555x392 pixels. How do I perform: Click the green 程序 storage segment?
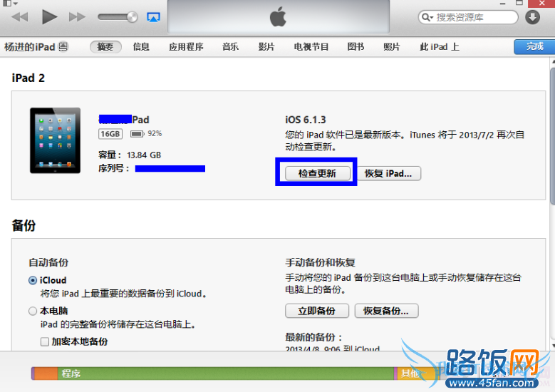click(226, 373)
